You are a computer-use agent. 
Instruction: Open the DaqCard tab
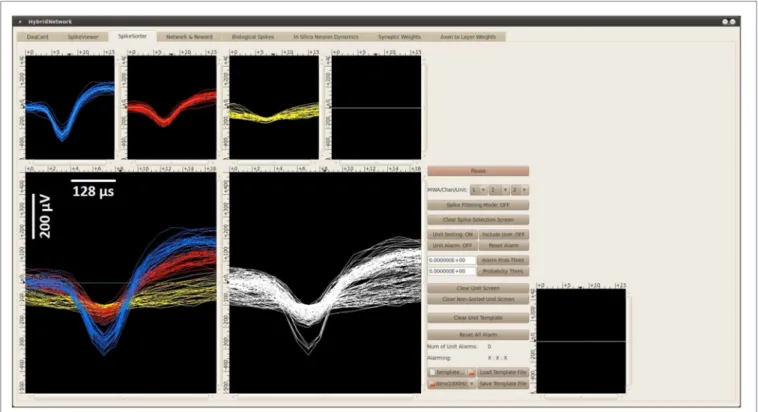click(x=38, y=37)
